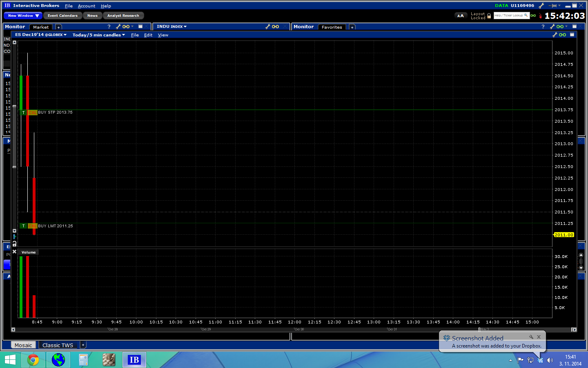Viewport: 588px width, 368px height.
Task: Add a new tab next to Market tab
Action: click(58, 27)
